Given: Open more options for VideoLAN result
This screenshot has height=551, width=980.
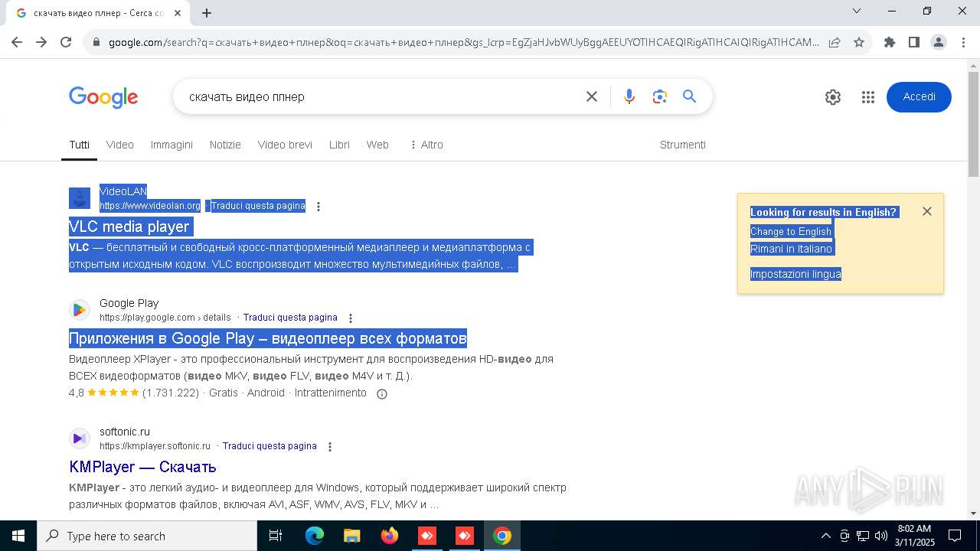Looking at the screenshot, I should (x=318, y=207).
